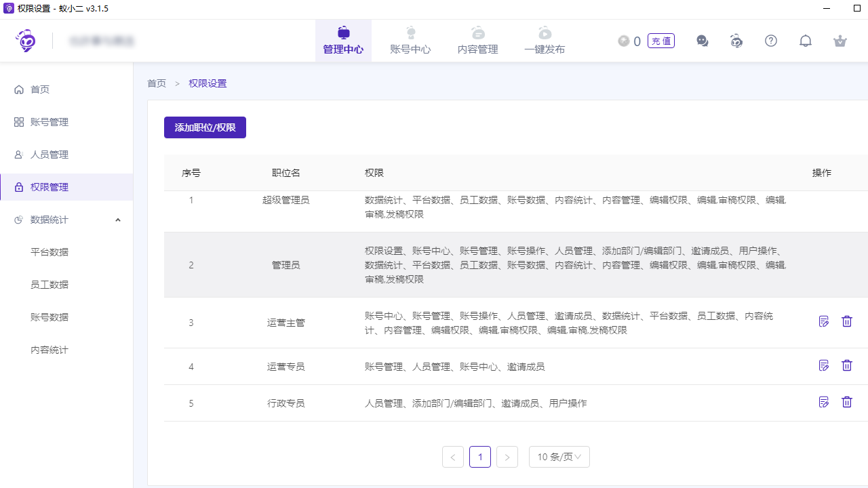Image resolution: width=868 pixels, height=488 pixels.
Task: Click the title bar app icon
Action: [x=8, y=8]
